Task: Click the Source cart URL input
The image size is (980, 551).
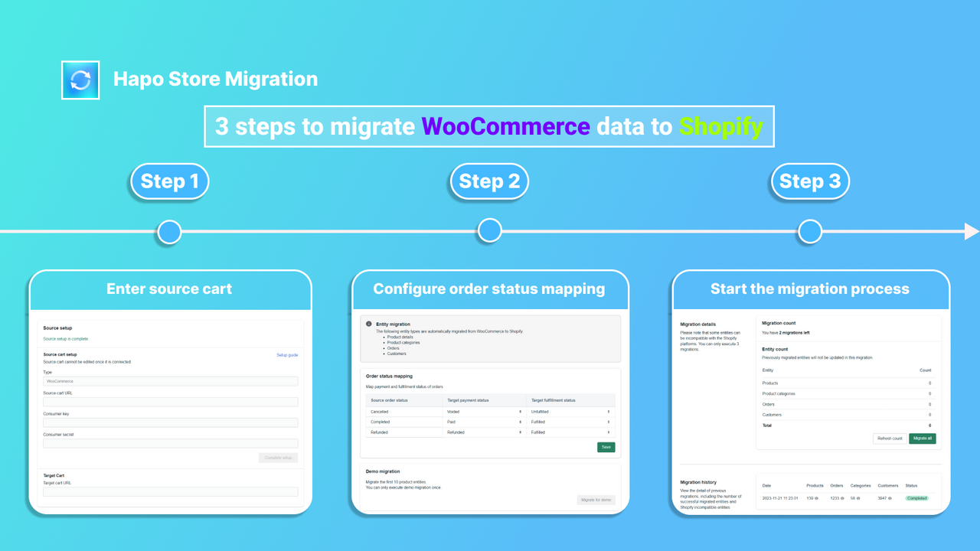Action: click(171, 402)
